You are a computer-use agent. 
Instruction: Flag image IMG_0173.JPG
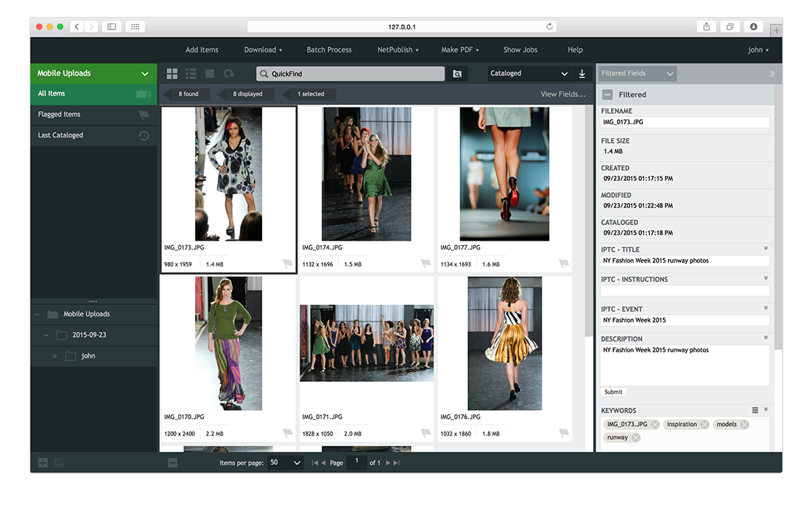point(287,263)
